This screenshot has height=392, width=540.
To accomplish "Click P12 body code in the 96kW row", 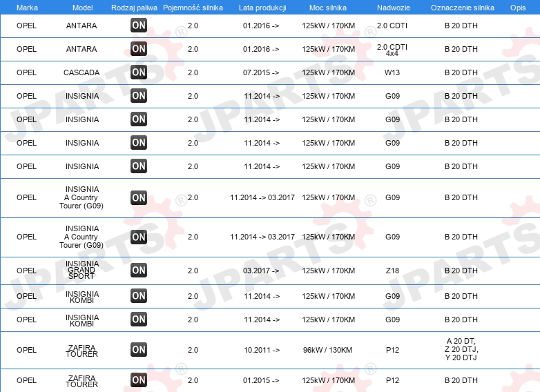I will click(392, 350).
